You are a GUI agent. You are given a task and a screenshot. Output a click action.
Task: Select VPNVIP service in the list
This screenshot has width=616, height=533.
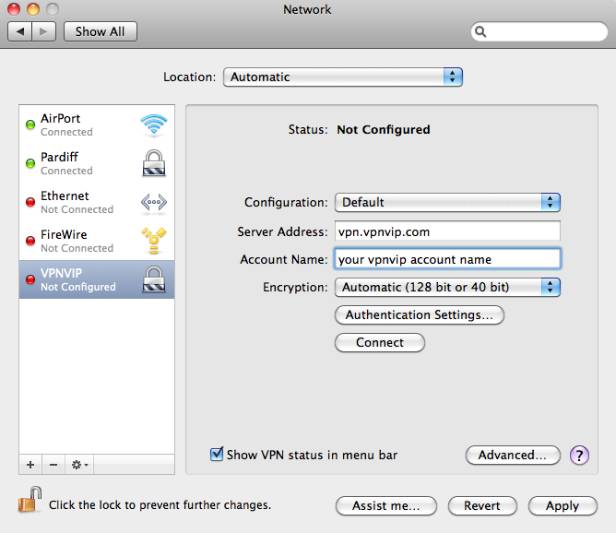[x=97, y=279]
